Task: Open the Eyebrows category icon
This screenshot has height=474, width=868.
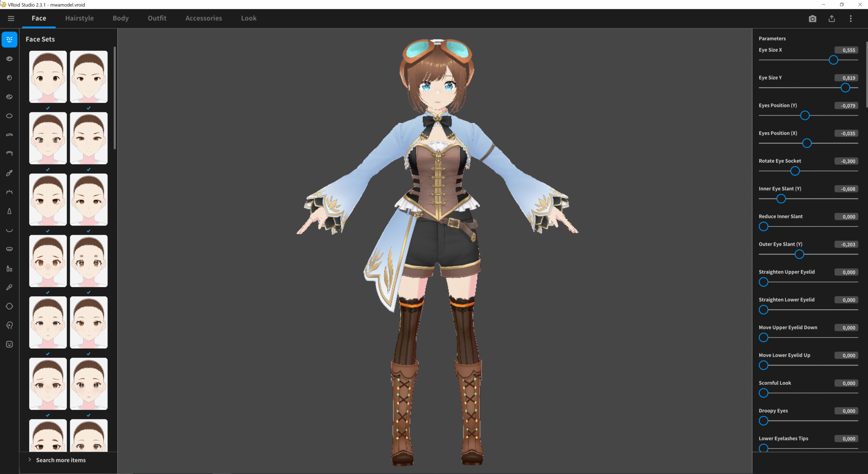Action: coord(9,135)
